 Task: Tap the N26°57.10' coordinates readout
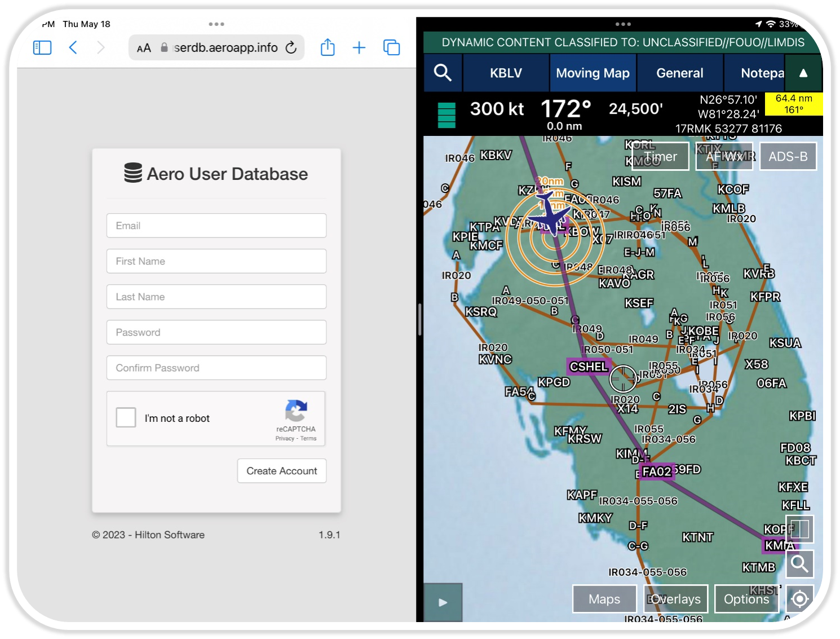point(728,100)
